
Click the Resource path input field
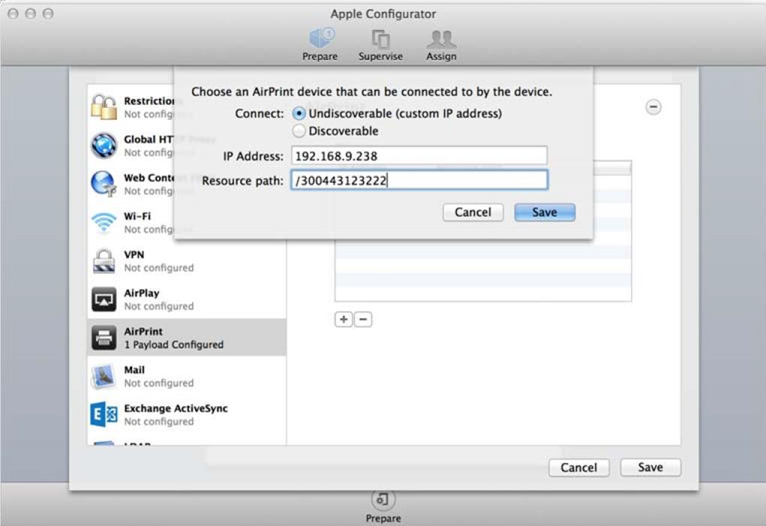pos(418,180)
